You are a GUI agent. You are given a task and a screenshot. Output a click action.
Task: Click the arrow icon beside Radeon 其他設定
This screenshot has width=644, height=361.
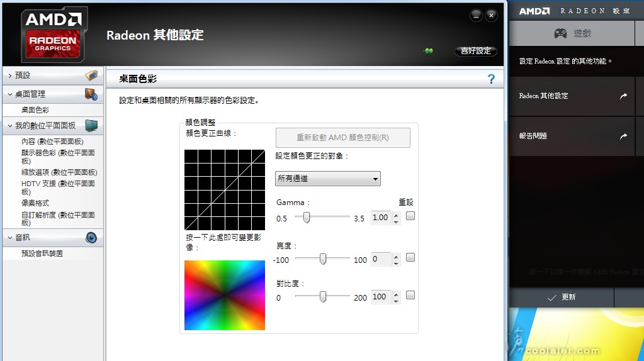(623, 96)
